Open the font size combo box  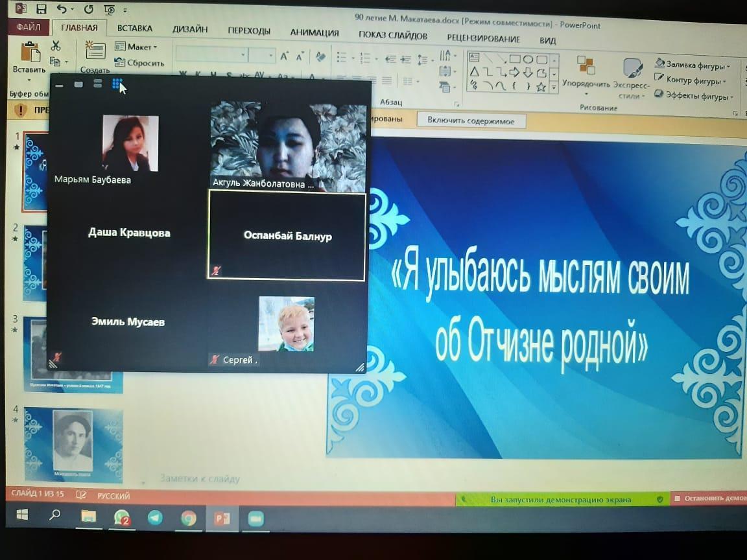[263, 56]
